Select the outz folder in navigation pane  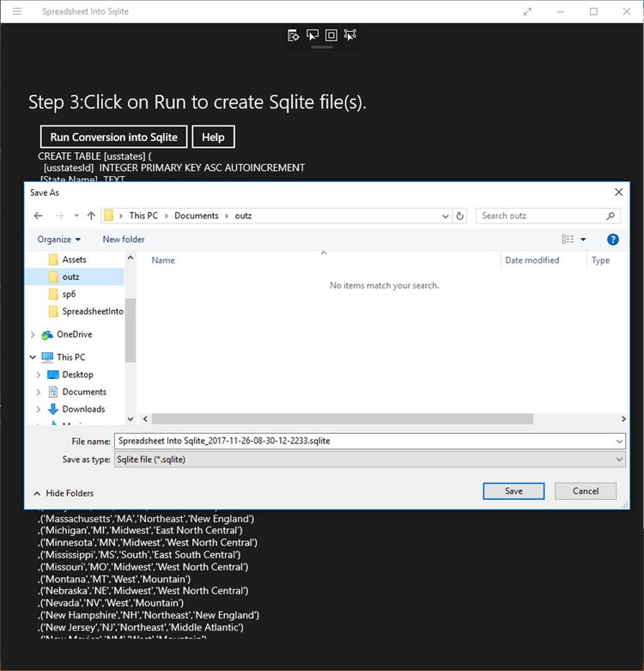pyautogui.click(x=70, y=277)
